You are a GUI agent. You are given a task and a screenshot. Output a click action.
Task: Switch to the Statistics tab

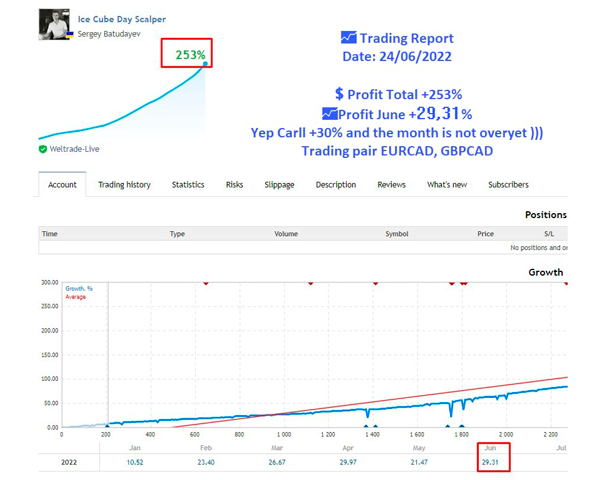[188, 185]
